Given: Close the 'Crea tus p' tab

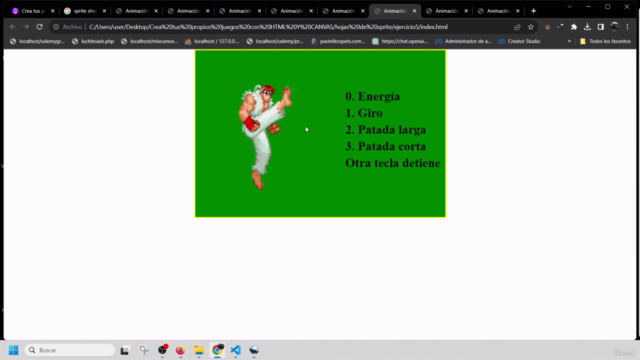Looking at the screenshot, I should coord(53,11).
